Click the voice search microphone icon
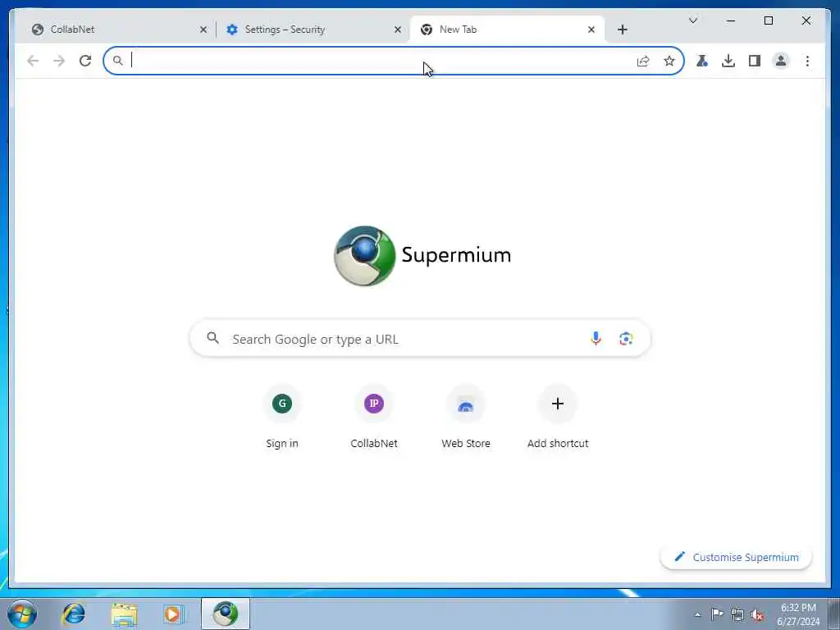The image size is (840, 630). [596, 338]
